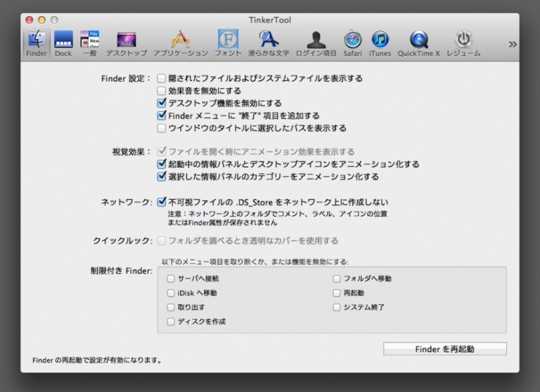Check the サーバへ接続 restriction
Viewport: 540px width, 392px height.
click(x=171, y=279)
